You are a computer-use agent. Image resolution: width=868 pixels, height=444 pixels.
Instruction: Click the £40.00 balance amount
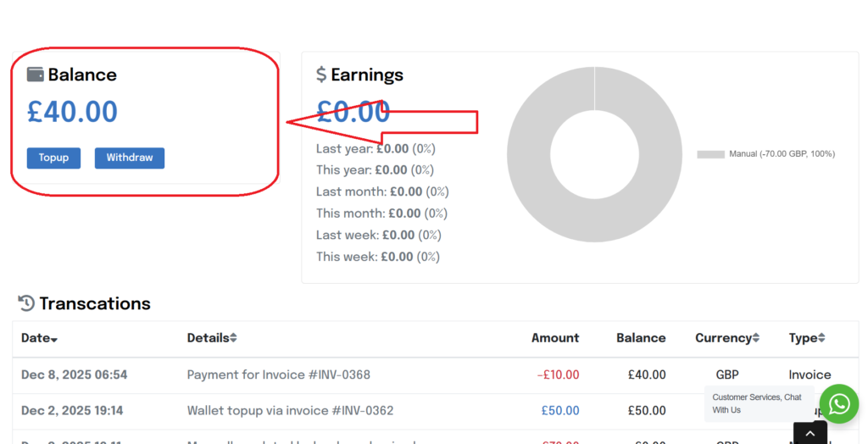[73, 112]
